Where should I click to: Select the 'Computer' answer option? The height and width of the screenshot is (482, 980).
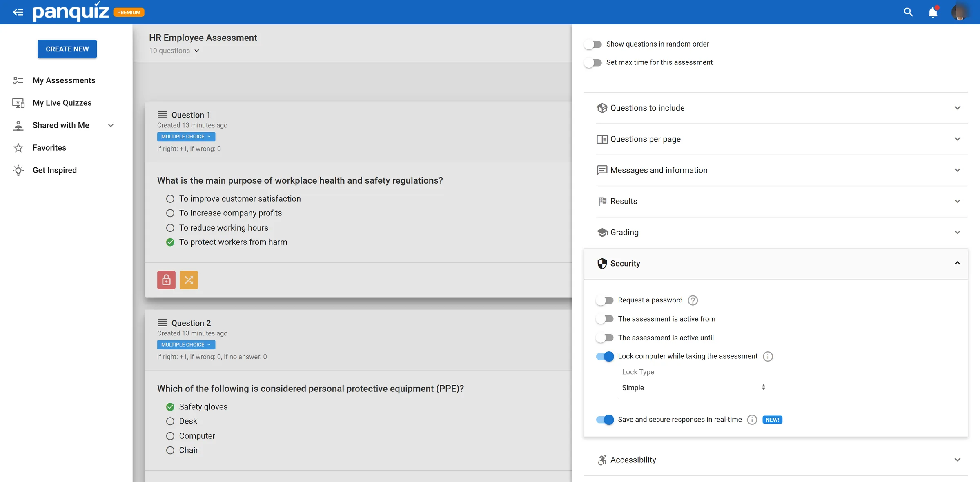tap(170, 436)
